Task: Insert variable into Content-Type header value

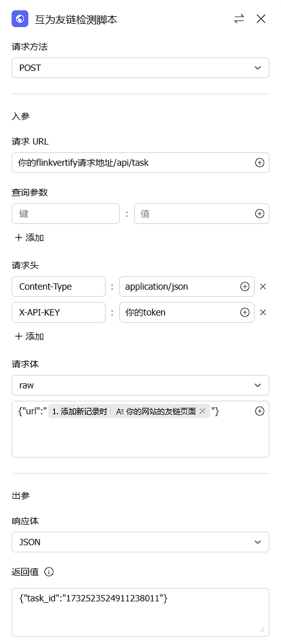Action: pyautogui.click(x=244, y=287)
